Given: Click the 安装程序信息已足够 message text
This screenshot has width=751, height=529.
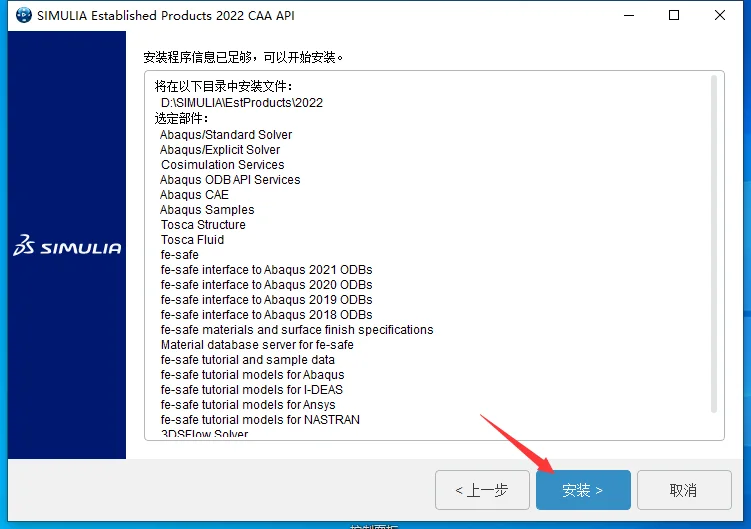Looking at the screenshot, I should [243, 58].
